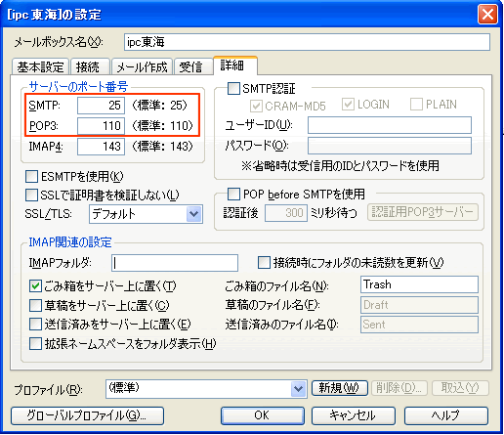
Task: Go to the 受信 tab
Action: [193, 67]
